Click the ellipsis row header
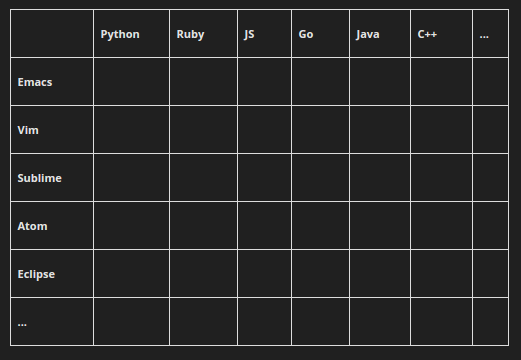521x360 pixels. pos(52,322)
